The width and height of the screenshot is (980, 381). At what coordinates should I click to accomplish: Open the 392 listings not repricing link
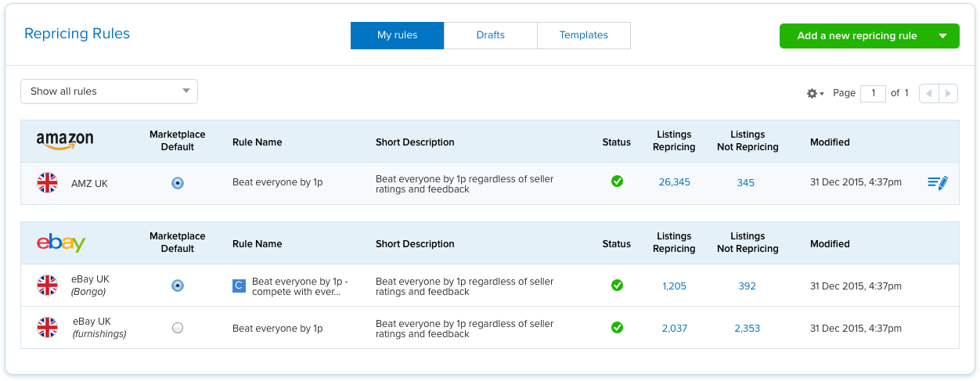748,286
